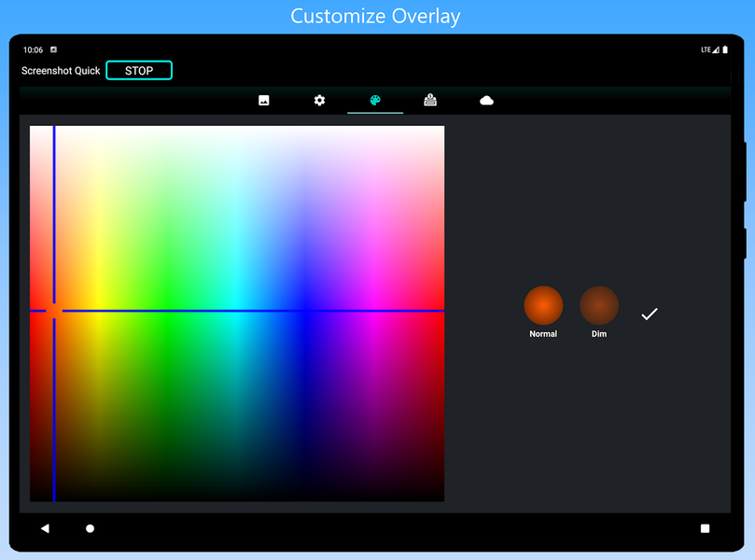The image size is (755, 560).
Task: Click the 'Normal' label text
Action: click(543, 334)
